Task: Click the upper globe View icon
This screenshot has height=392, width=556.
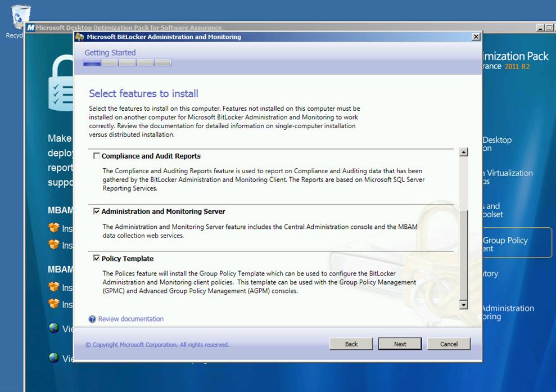Action: point(54,328)
